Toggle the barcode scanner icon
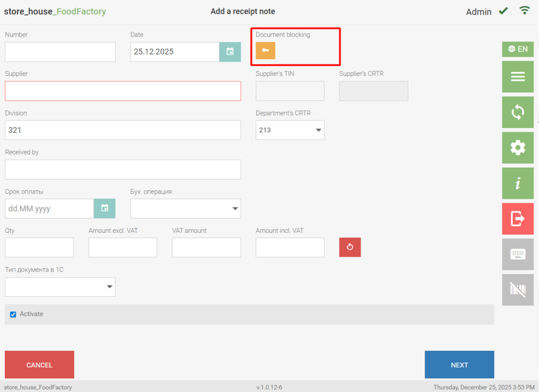Screen dimensions: 539x392 (x=517, y=290)
